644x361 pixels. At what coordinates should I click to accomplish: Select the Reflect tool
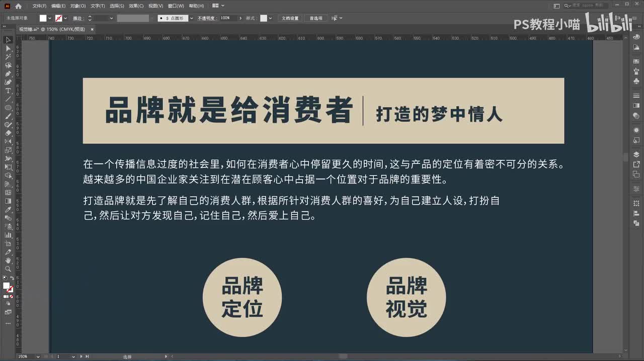(x=8, y=142)
